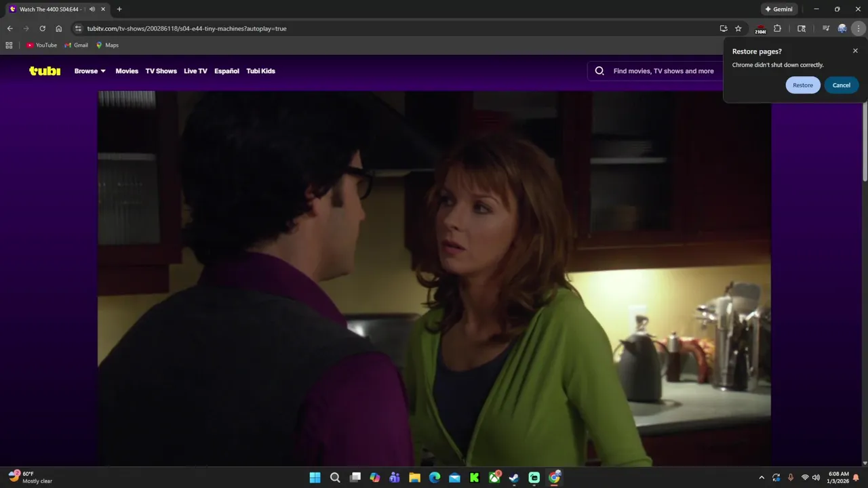Open the Chrome three-dot menu
868x488 pixels.
pos(859,28)
